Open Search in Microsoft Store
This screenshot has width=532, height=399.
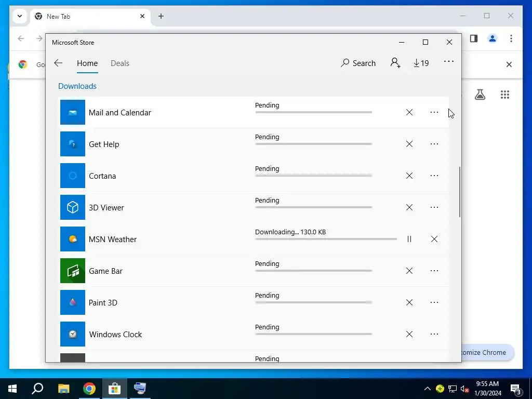(358, 63)
